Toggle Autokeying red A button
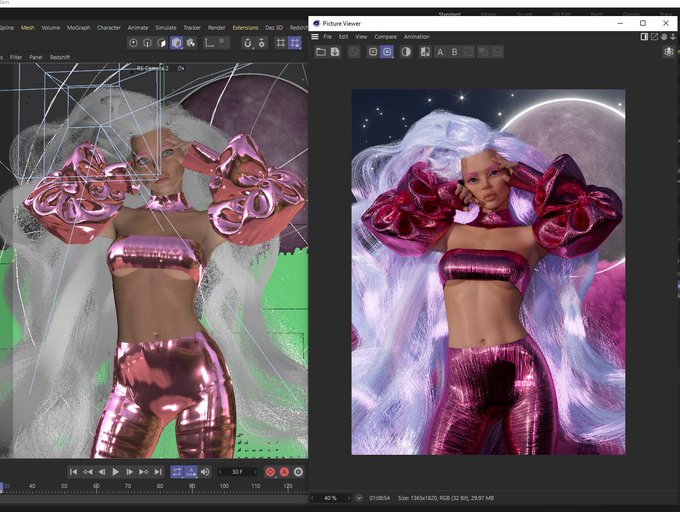 click(x=284, y=472)
